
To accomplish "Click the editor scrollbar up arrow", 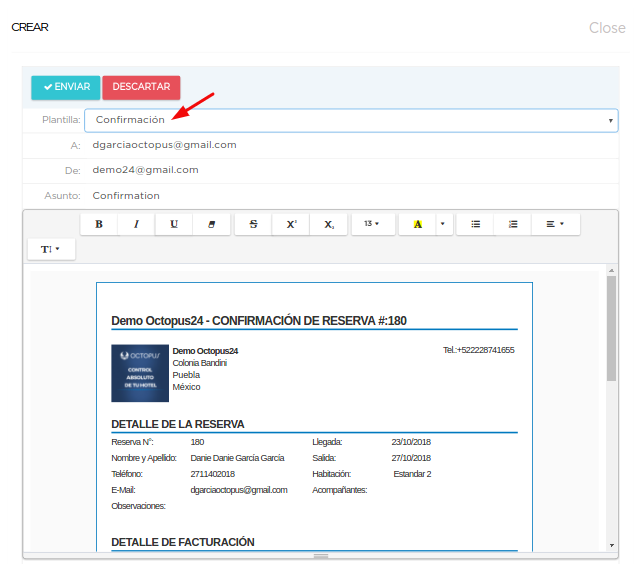I will (x=611, y=270).
